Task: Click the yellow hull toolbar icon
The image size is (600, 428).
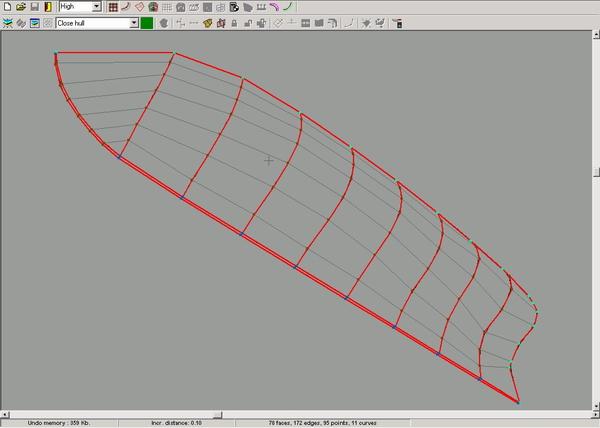Action: coord(207,23)
